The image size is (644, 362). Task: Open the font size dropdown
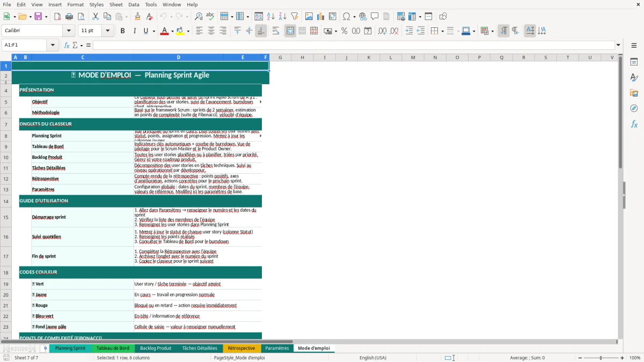tap(107, 31)
